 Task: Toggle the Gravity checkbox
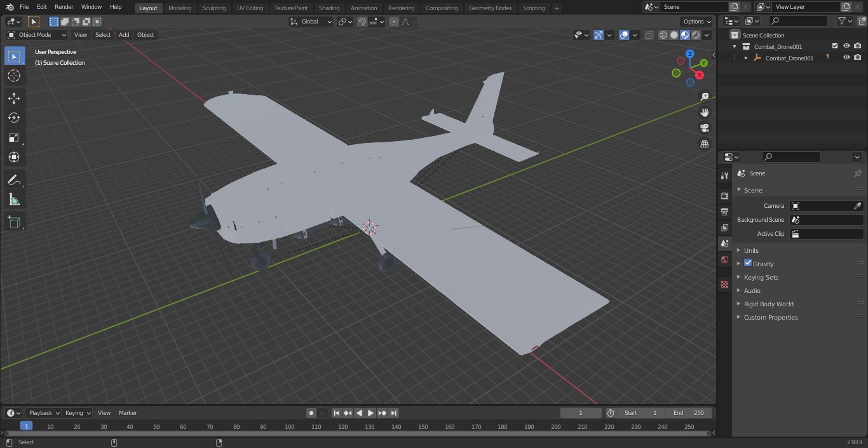[748, 263]
